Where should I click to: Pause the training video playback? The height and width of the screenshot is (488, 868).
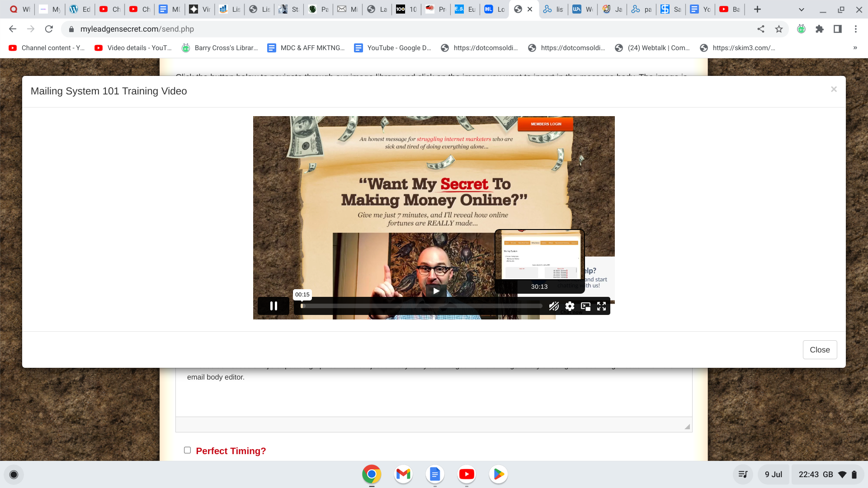pyautogui.click(x=273, y=306)
